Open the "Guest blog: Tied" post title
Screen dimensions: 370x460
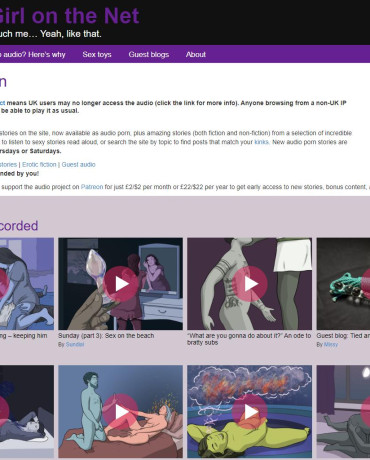(343, 336)
